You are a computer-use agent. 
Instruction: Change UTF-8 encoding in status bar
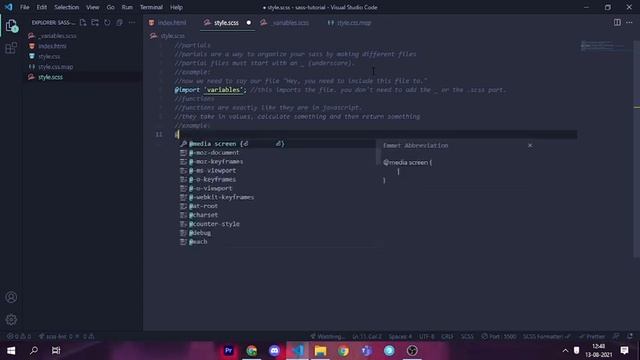[427, 336]
